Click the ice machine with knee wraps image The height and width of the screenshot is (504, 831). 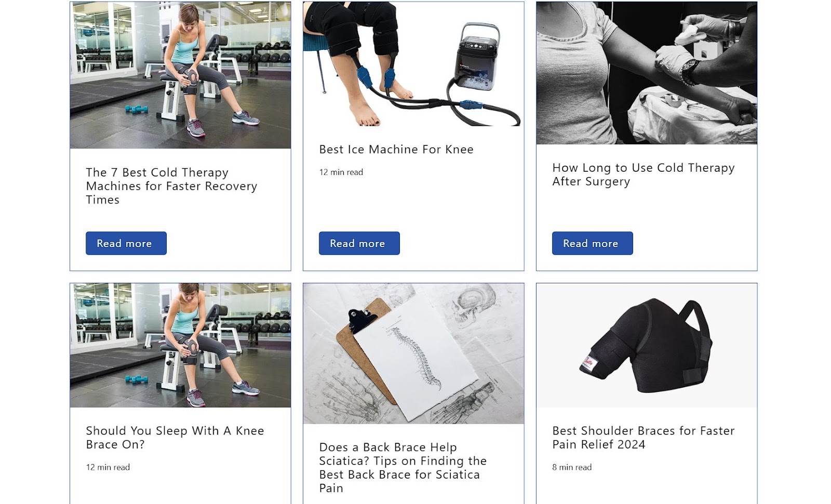413,64
